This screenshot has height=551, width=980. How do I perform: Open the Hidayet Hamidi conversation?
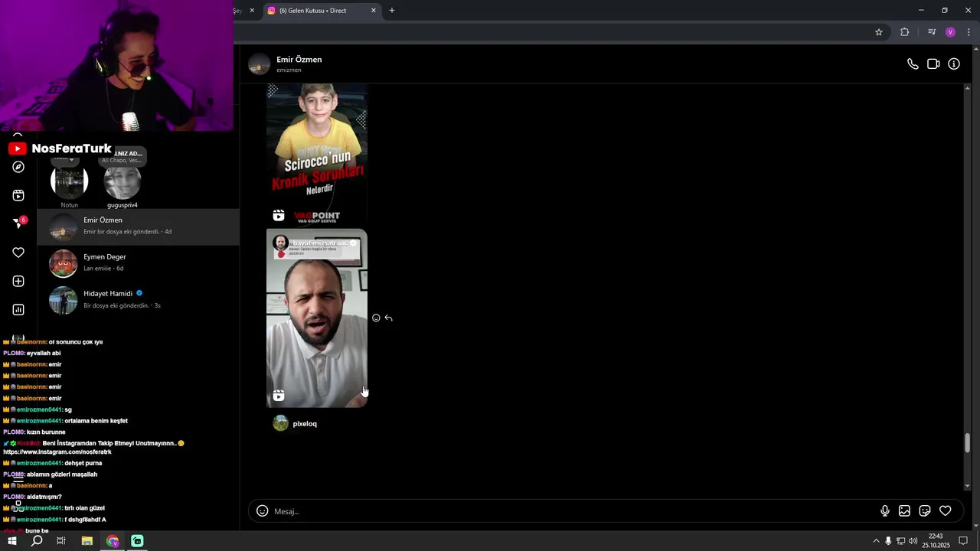click(139, 299)
